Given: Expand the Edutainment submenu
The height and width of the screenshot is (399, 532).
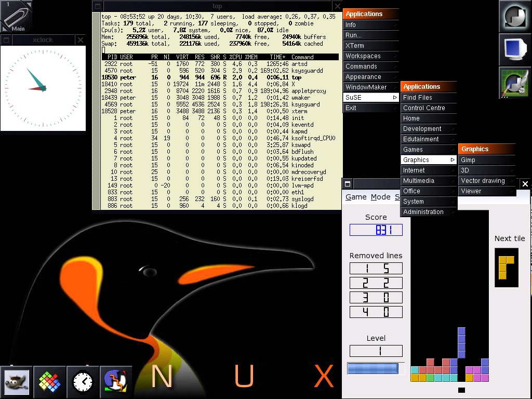Looking at the screenshot, I should click(429, 139).
